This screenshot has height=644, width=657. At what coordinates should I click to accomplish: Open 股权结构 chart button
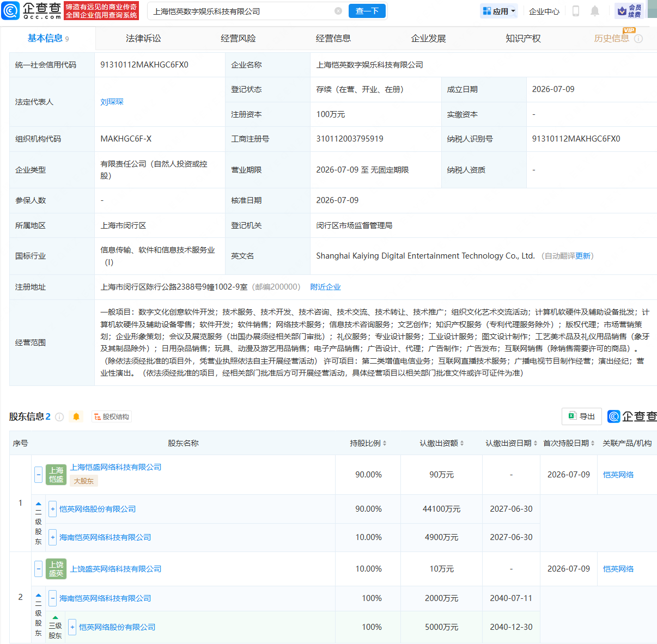point(112,417)
